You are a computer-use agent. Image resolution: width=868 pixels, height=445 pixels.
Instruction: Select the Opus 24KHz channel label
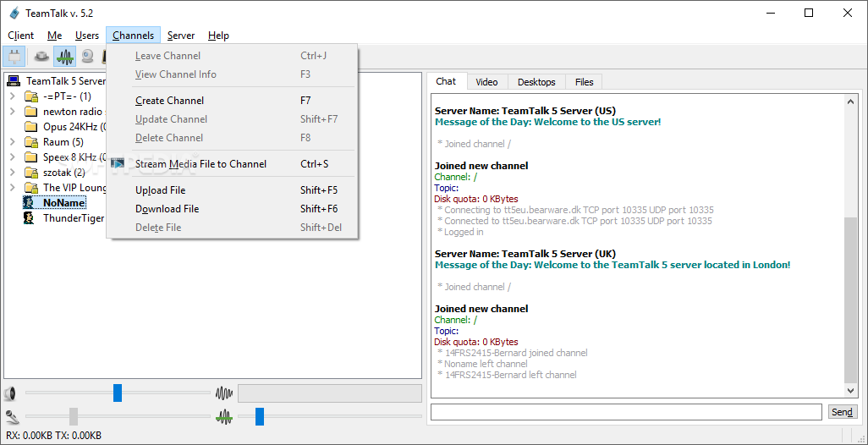click(x=74, y=127)
